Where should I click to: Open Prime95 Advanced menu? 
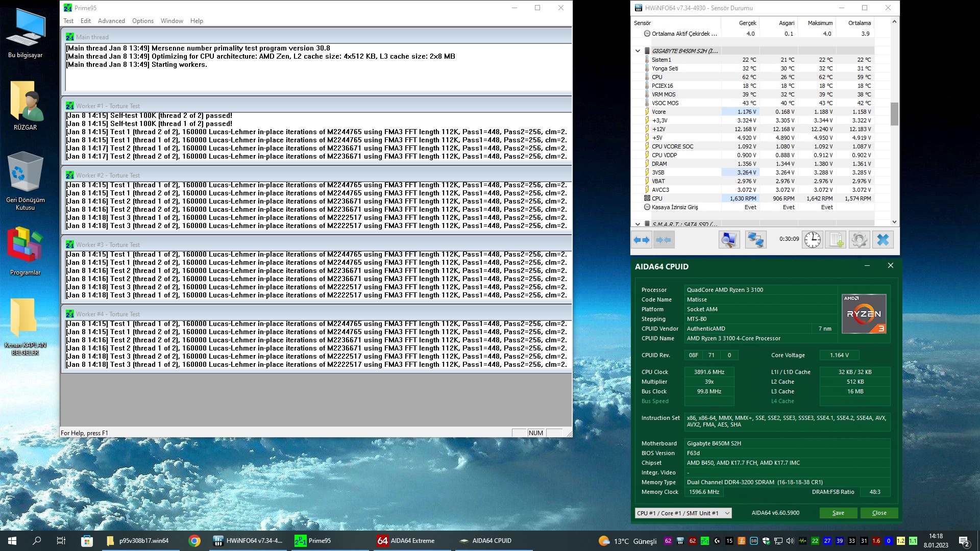click(x=111, y=21)
